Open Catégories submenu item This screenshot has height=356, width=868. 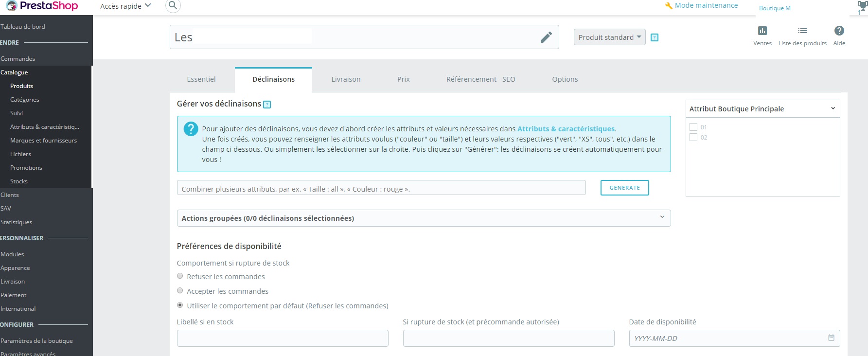coord(25,100)
